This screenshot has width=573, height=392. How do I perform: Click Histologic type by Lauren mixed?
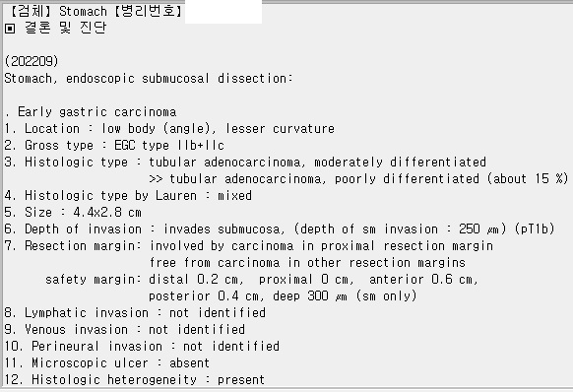[x=128, y=196]
